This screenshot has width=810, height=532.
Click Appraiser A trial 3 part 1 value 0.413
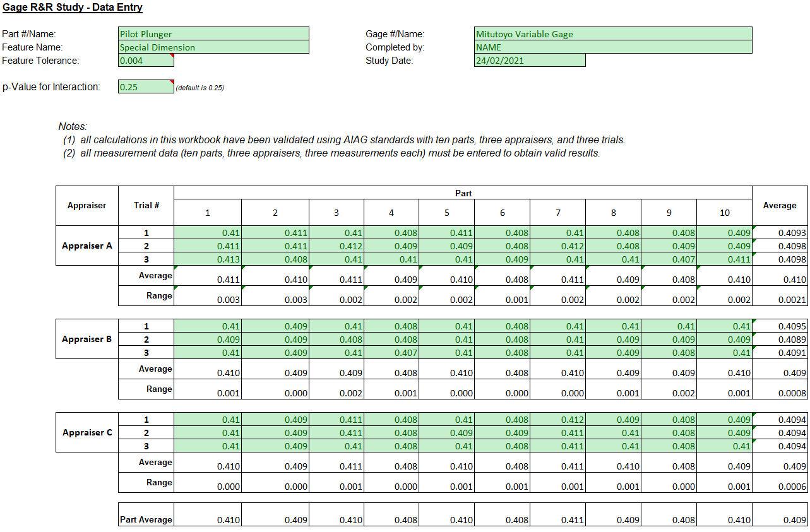click(x=208, y=259)
